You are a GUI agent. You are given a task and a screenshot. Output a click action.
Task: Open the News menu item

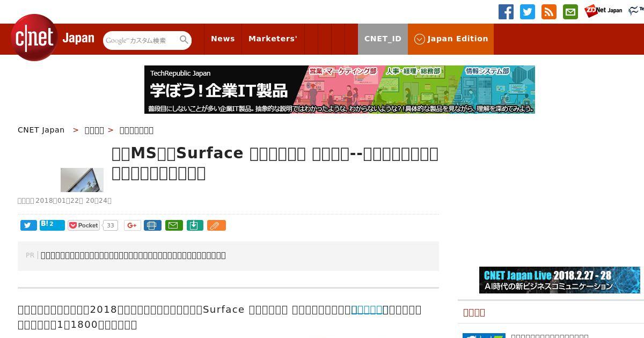tap(223, 39)
